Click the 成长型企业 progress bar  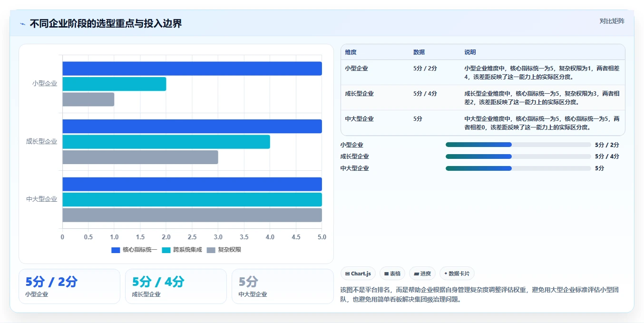pos(518,156)
